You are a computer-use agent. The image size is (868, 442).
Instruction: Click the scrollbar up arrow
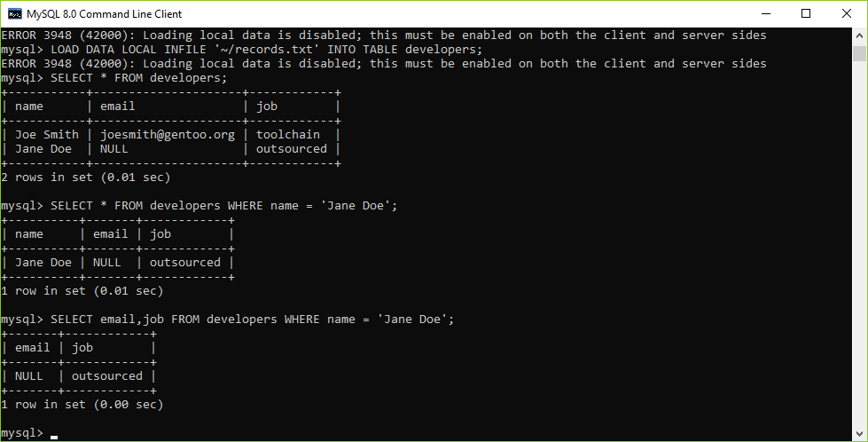tap(859, 35)
